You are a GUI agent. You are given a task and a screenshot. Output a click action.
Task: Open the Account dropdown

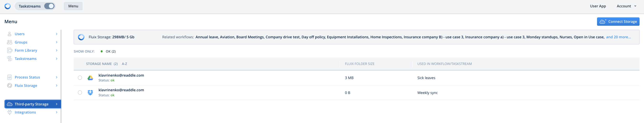[x=626, y=6]
